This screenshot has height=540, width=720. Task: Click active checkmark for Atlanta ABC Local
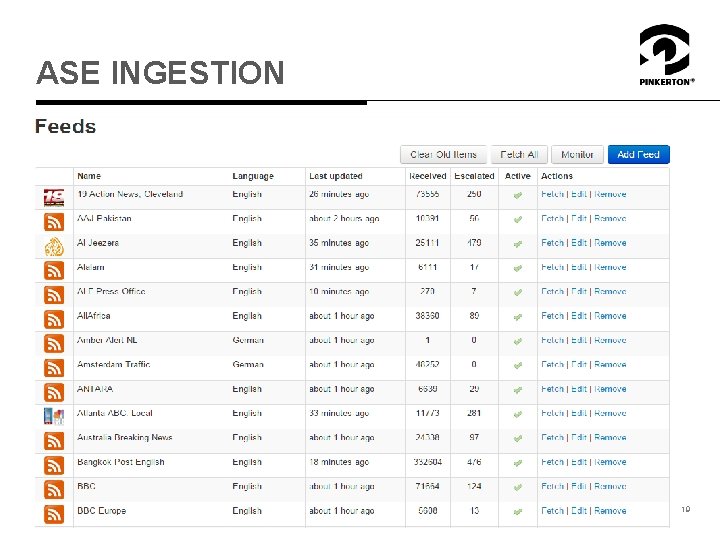518,414
